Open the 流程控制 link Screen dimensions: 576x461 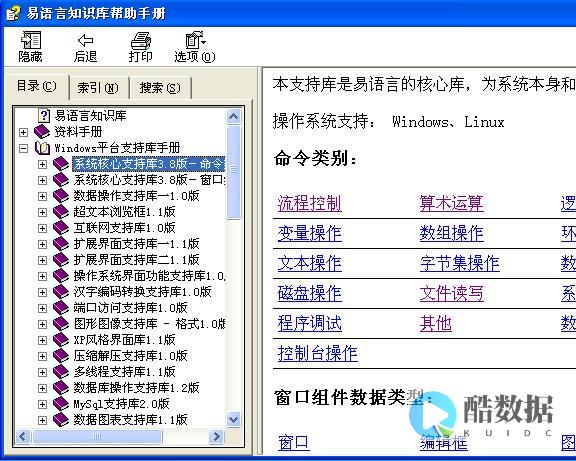(309, 203)
